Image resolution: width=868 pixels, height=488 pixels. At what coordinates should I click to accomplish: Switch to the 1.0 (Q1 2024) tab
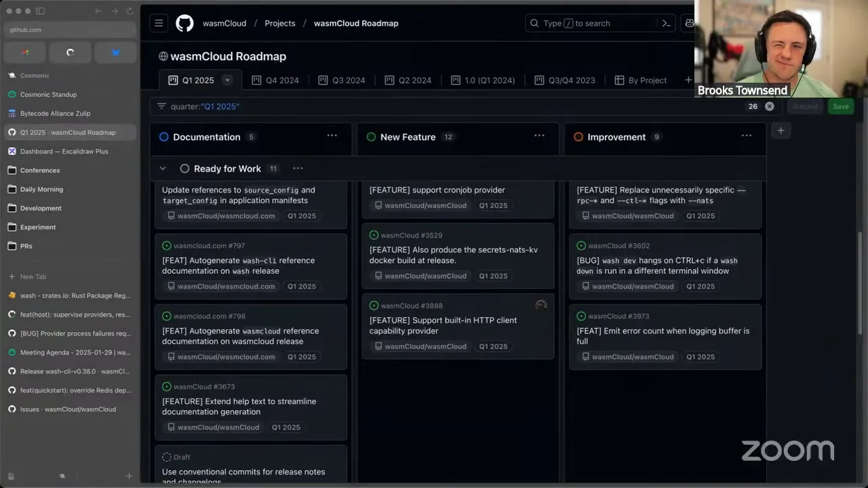pos(482,80)
